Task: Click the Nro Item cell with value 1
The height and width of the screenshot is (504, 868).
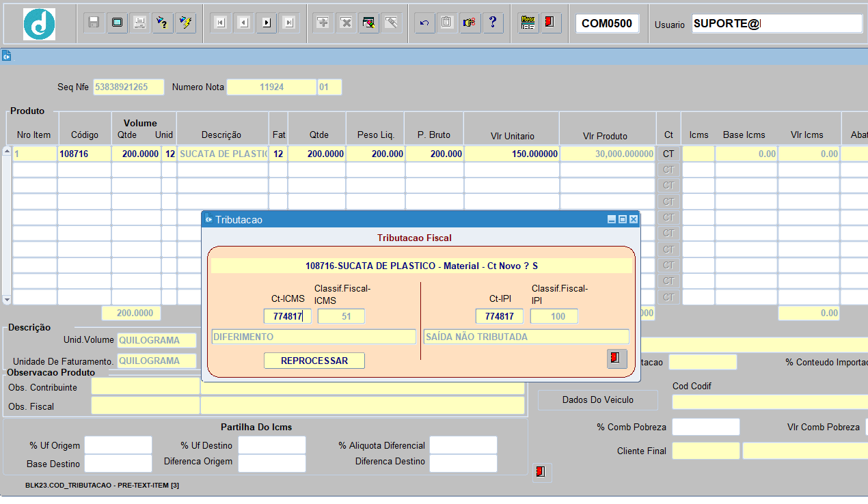Action: 34,154
